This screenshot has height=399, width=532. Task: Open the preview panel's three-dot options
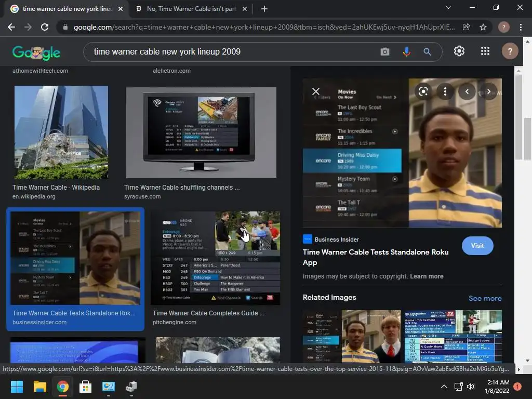click(x=445, y=91)
